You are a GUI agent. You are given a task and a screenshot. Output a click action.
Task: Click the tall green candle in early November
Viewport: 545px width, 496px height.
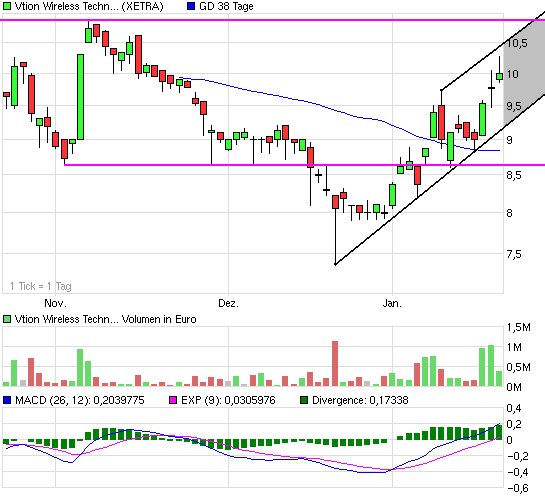[x=80, y=97]
